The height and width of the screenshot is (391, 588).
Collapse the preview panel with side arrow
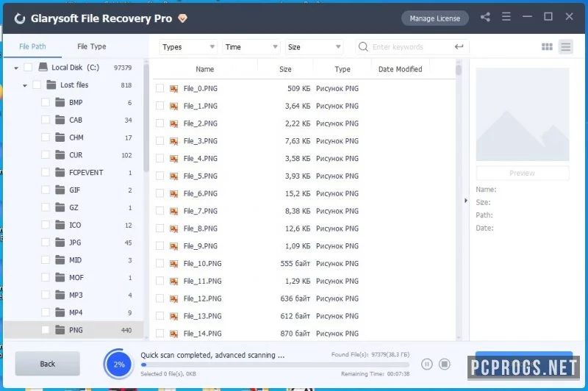pyautogui.click(x=466, y=201)
